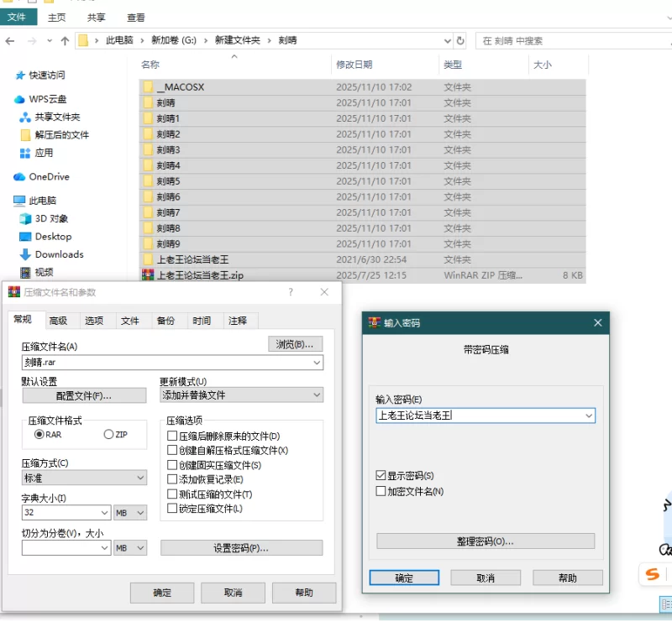
Task: Select WPS云盘 in the sidebar
Action: (x=47, y=99)
